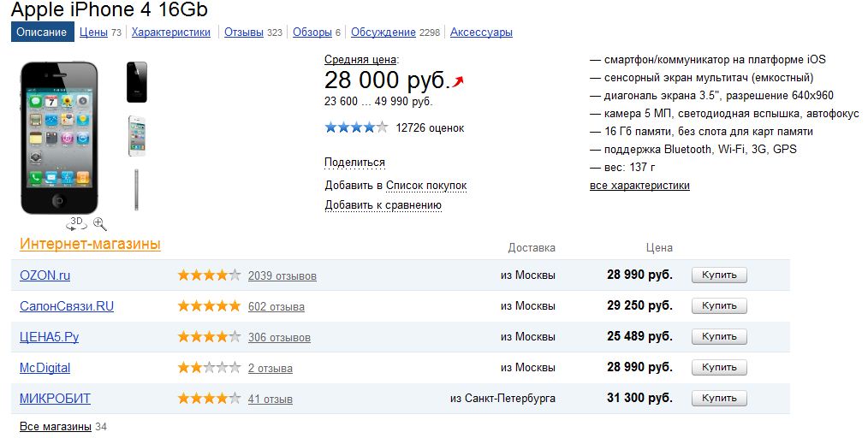
Task: Open the Интернет-магазины heading link
Action: [x=90, y=244]
